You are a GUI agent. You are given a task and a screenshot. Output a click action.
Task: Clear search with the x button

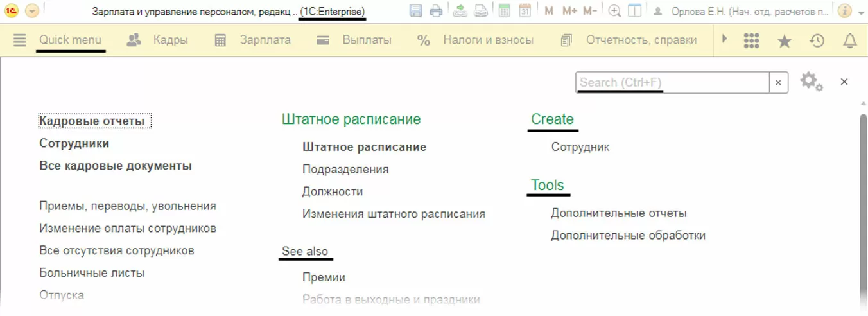pos(779,82)
